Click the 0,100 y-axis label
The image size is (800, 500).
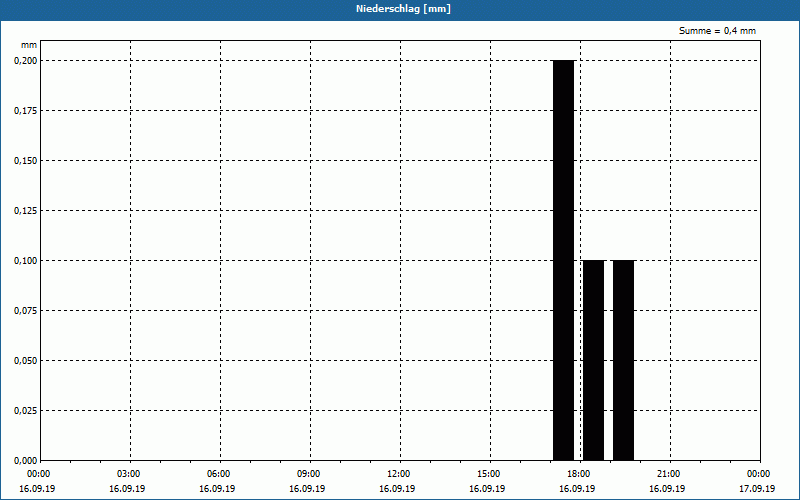click(26, 261)
